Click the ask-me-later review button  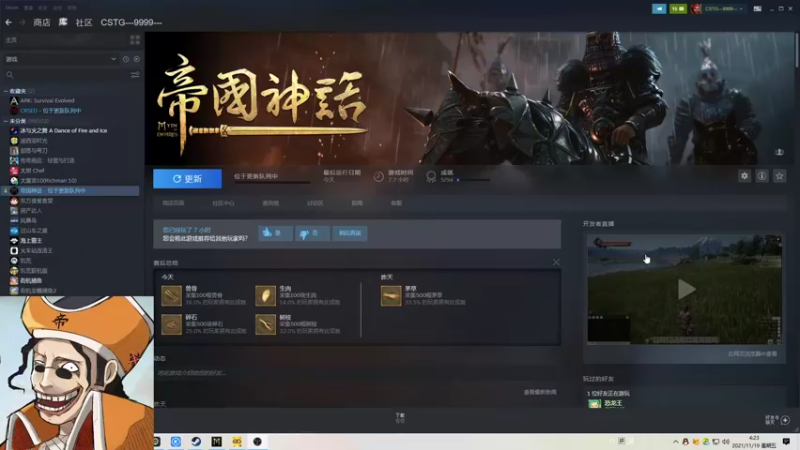[x=349, y=233]
